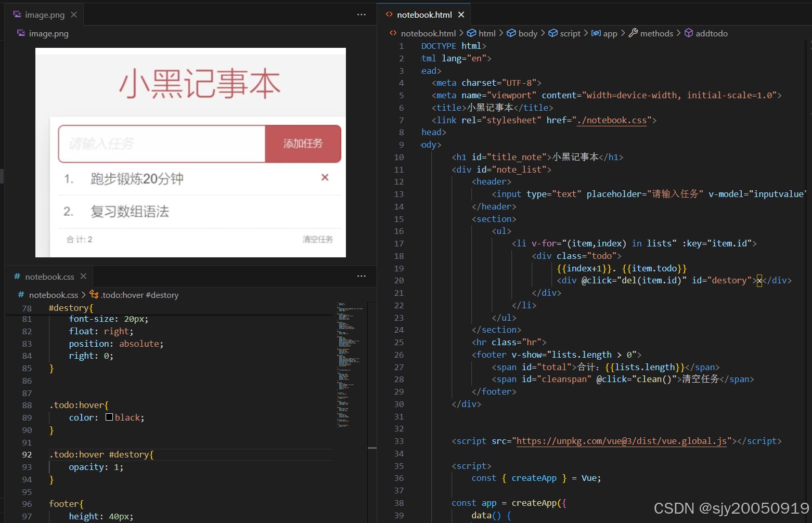This screenshot has width=812, height=523.
Task: Click notebook.css breadcrumb file name
Action: point(54,295)
